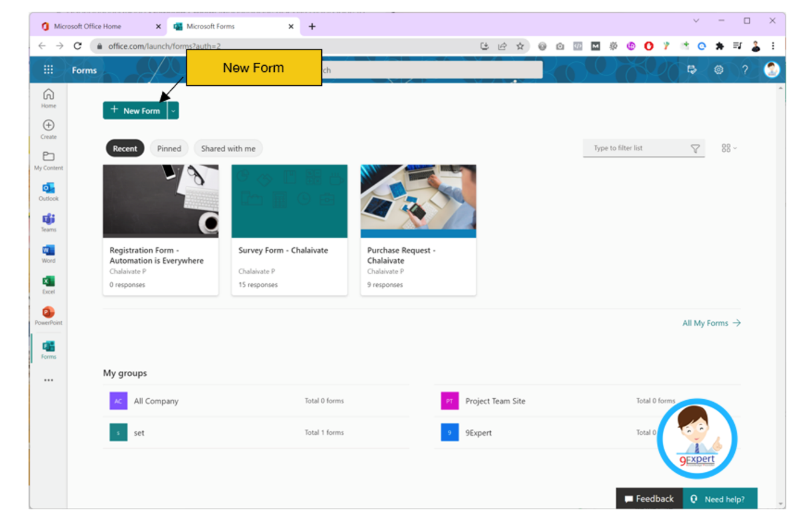Open the Settings gear
812x523 pixels.
[718, 69]
